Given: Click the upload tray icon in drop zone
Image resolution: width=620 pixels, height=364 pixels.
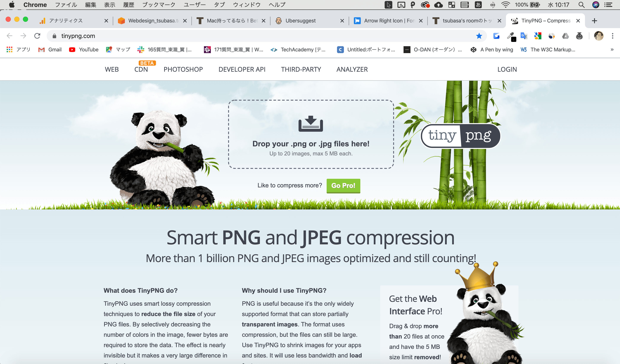Looking at the screenshot, I should click(x=310, y=124).
